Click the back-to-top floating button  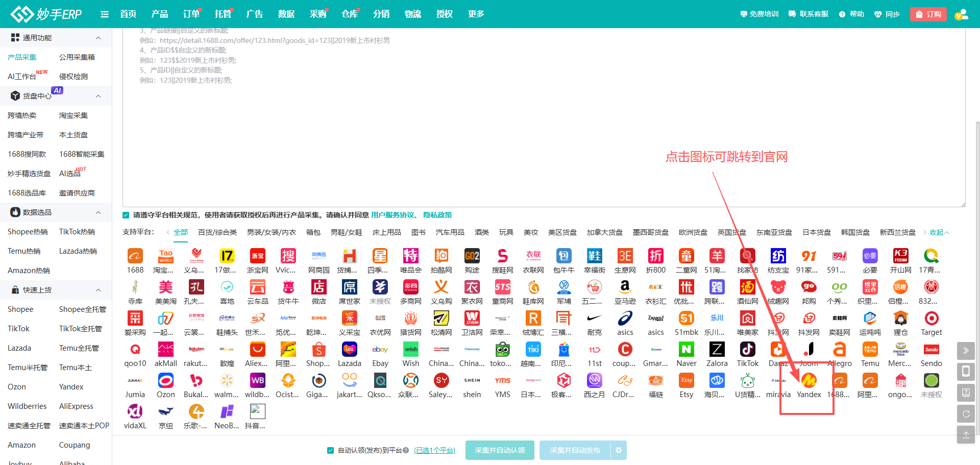point(966,435)
